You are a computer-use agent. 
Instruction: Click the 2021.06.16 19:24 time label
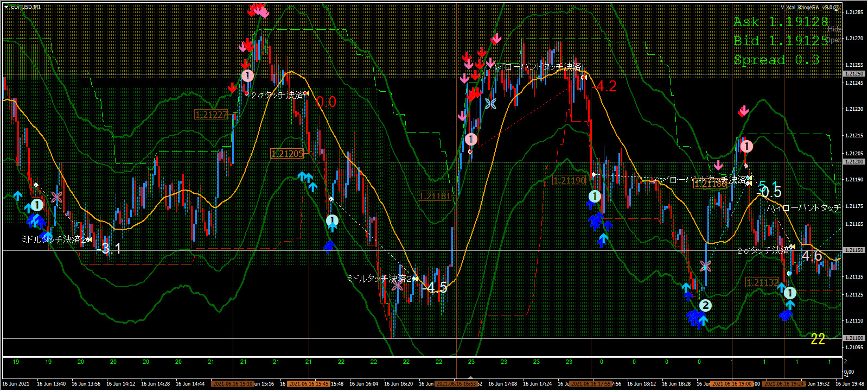[x=784, y=383]
